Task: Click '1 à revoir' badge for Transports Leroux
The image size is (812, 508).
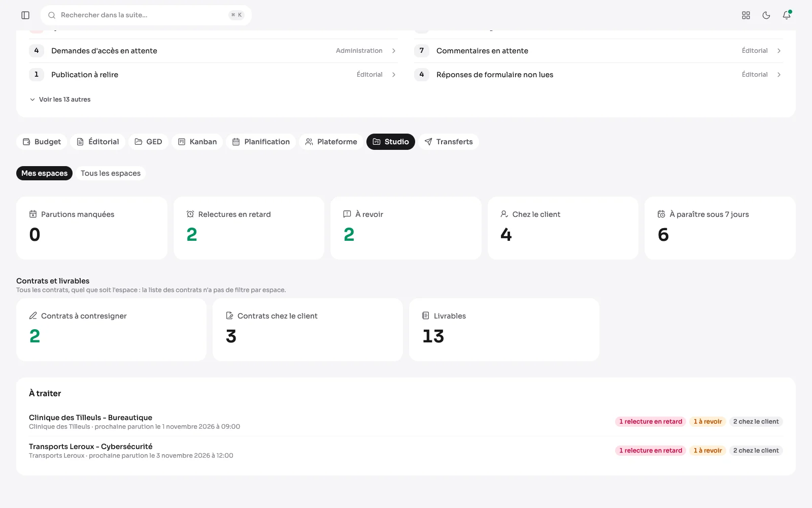Action: (707, 451)
